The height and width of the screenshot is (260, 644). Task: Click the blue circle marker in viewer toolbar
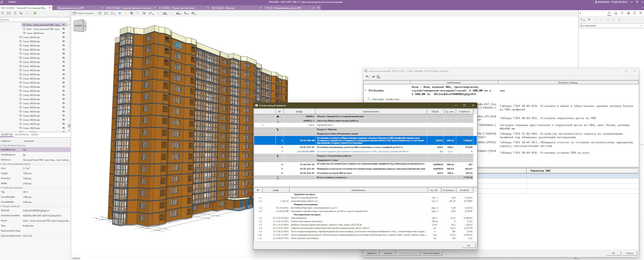pos(120,13)
